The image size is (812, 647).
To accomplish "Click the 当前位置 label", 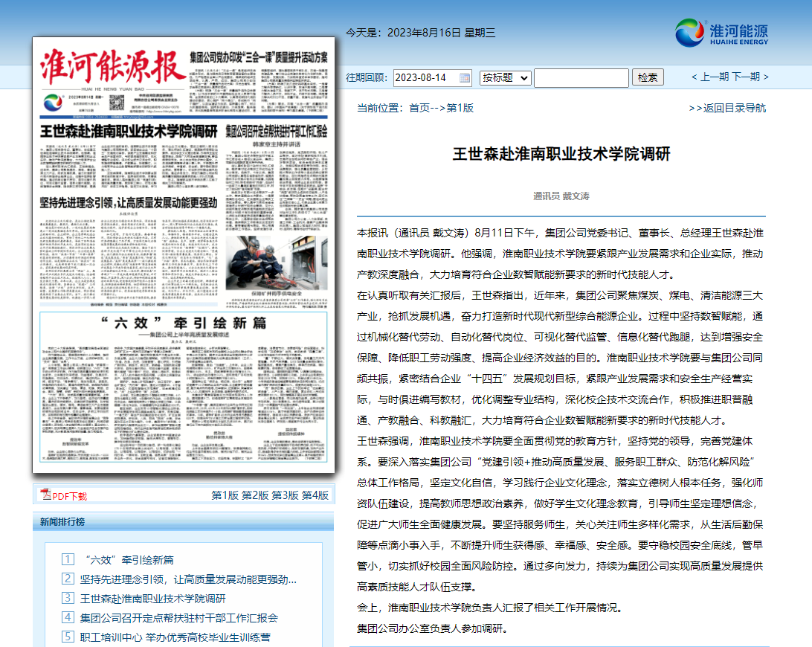I will pos(379,108).
